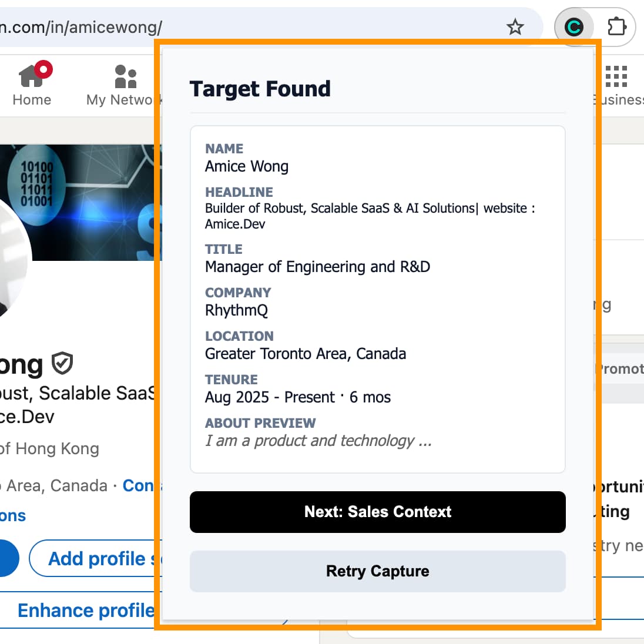
Task: Open the For Business grid menu
Action: pos(617,85)
